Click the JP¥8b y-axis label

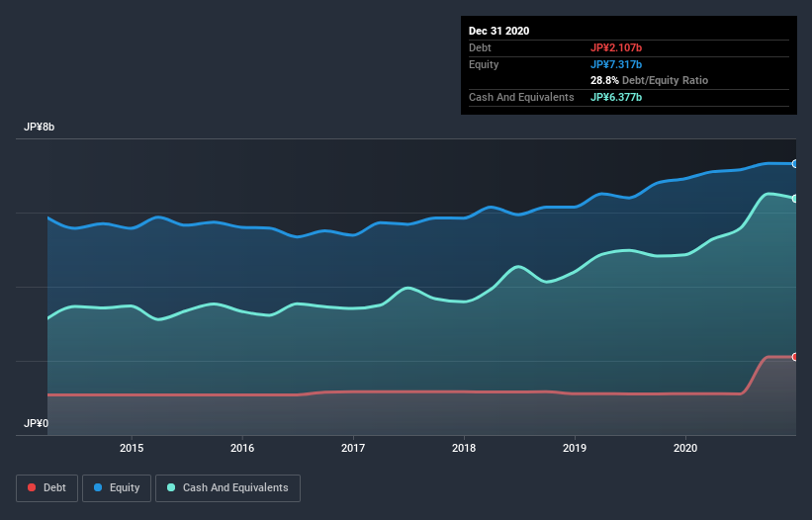click(x=39, y=128)
